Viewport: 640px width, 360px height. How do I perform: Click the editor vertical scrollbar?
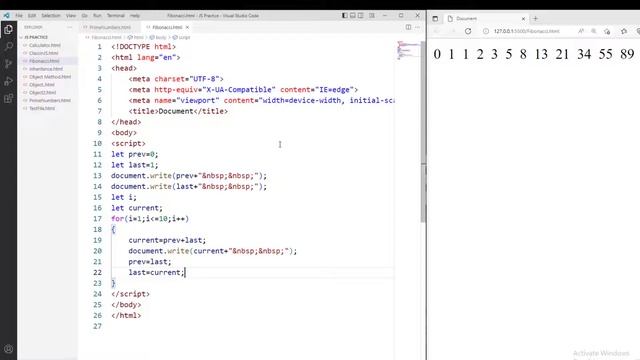423,131
